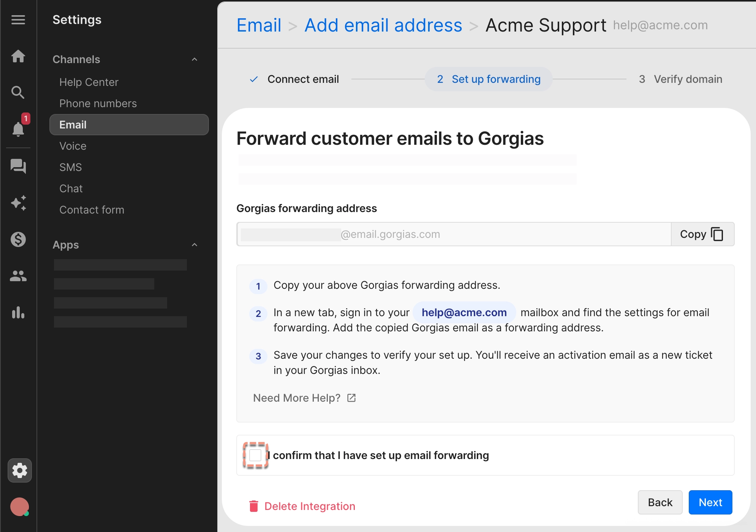Image resolution: width=756 pixels, height=532 pixels.
Task: Click the external link icon beside Need More Help
Action: click(351, 398)
